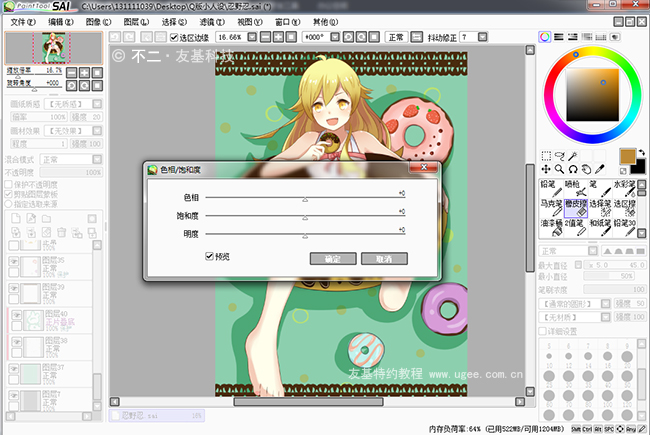650x435 pixels.
Task: Open rotation angle +000° dropdown
Action: tap(335, 37)
